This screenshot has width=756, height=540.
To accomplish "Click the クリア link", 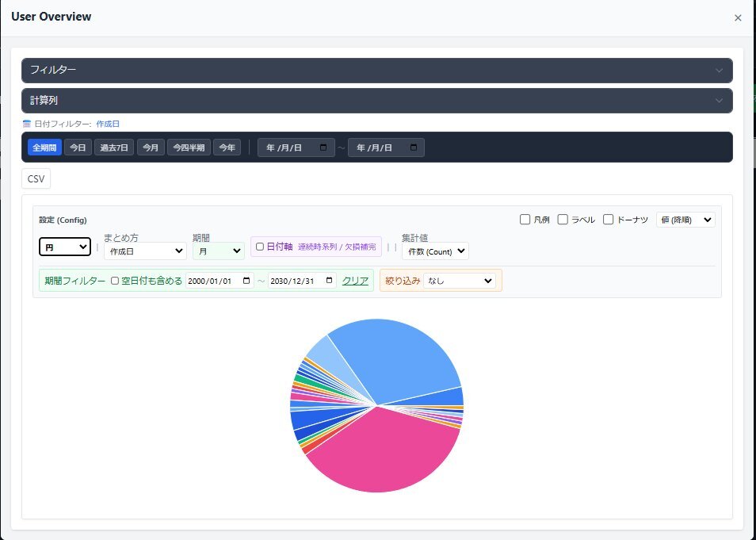I will pos(355,281).
